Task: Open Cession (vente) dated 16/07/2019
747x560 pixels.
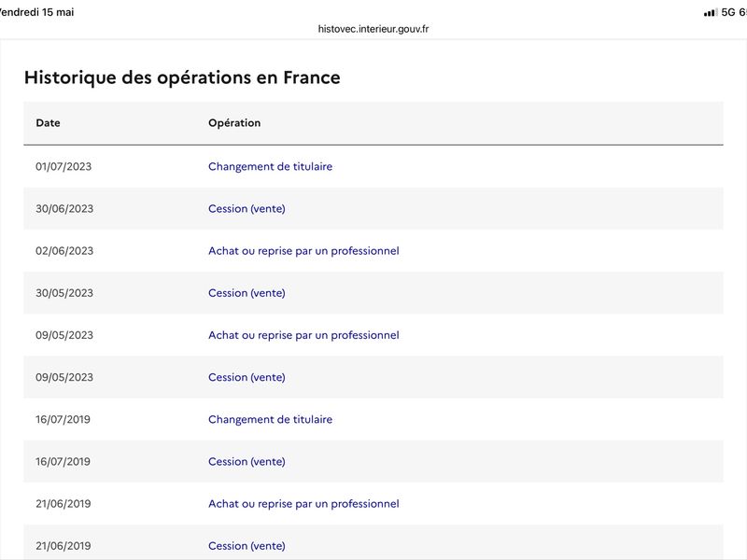Action: pos(247,461)
